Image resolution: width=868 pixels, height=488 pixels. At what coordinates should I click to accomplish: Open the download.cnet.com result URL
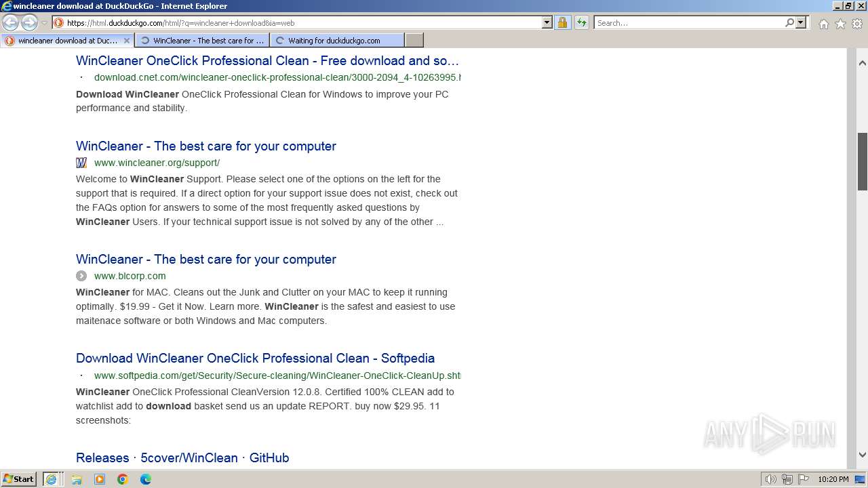277,77
